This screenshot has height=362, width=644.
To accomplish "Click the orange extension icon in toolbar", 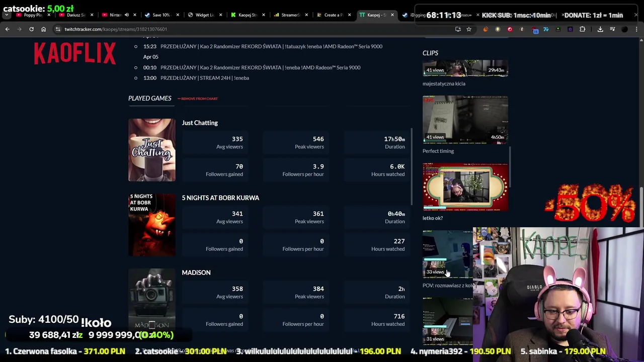I will pos(486,29).
